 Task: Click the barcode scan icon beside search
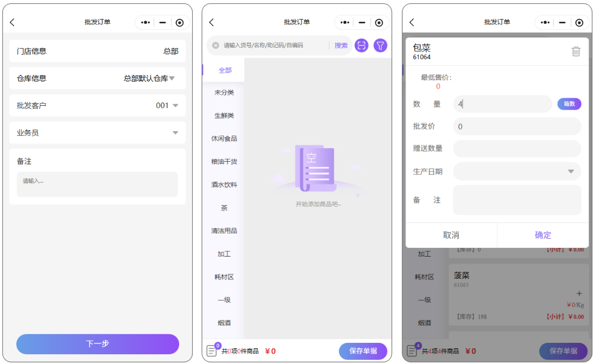361,46
